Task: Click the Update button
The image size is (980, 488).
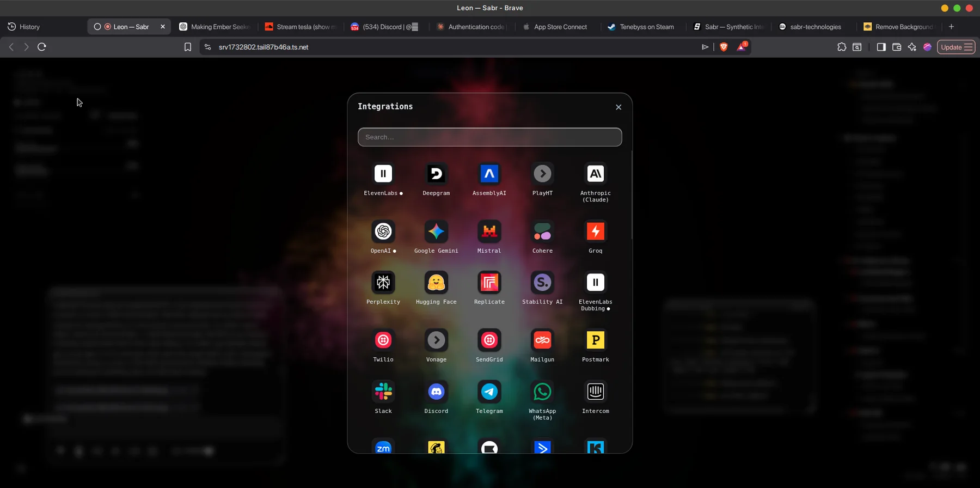Action: pos(951,47)
